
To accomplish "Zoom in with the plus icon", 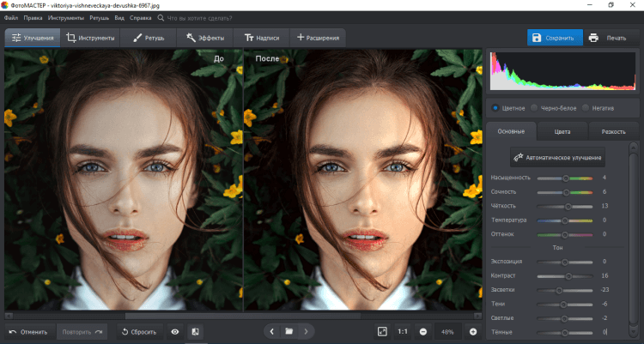I will [x=473, y=331].
